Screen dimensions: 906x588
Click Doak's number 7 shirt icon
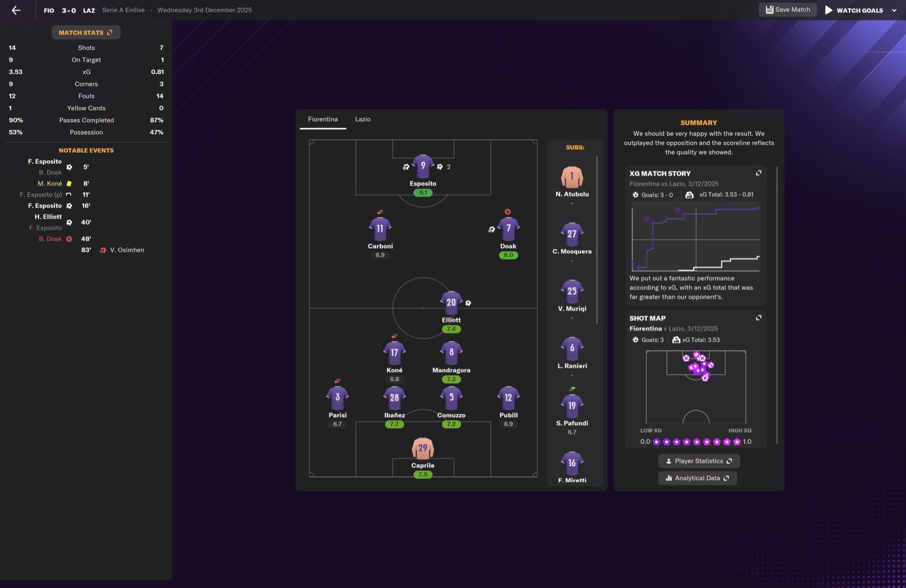508,229
